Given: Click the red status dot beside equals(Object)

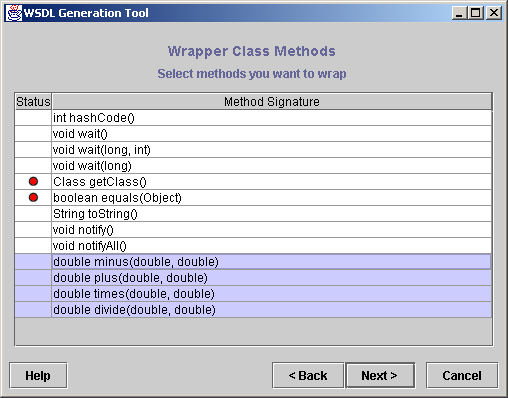Looking at the screenshot, I should [x=33, y=198].
